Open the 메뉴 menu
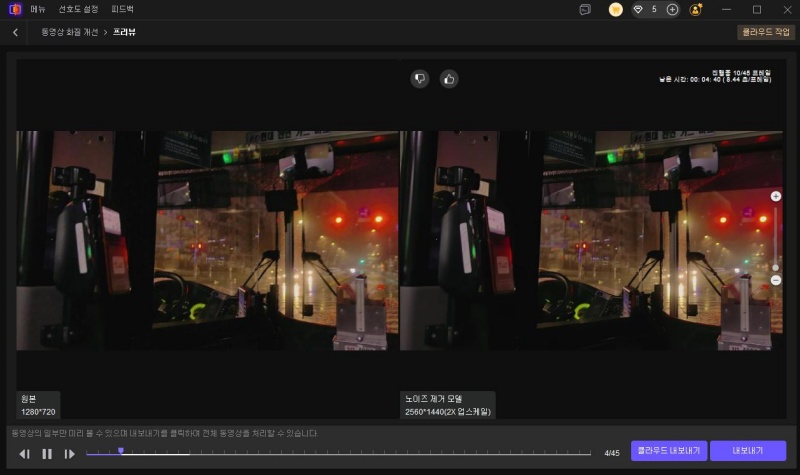The height and width of the screenshot is (475, 800). (39, 9)
